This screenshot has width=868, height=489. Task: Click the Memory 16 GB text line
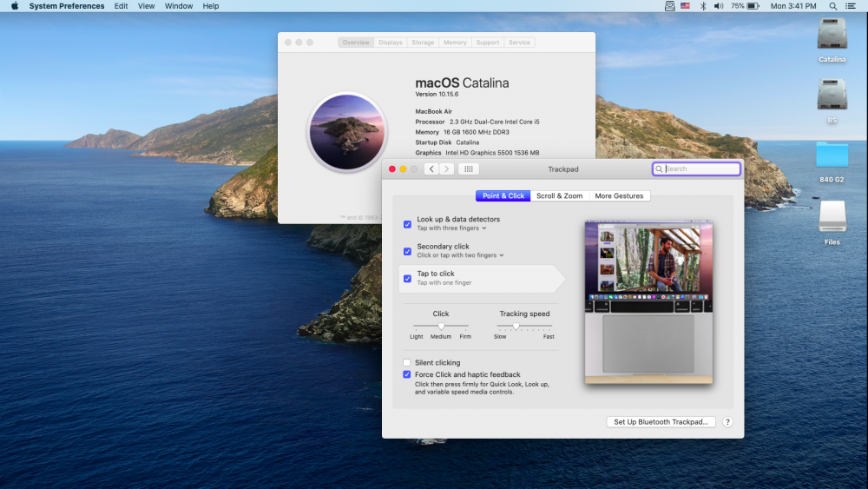463,132
